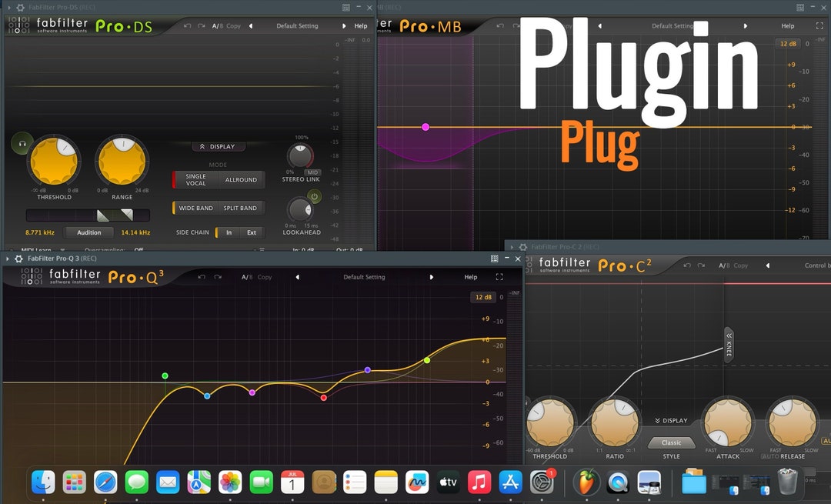
Task: Switch Pro-DS mode to Allround
Action: 242,179
